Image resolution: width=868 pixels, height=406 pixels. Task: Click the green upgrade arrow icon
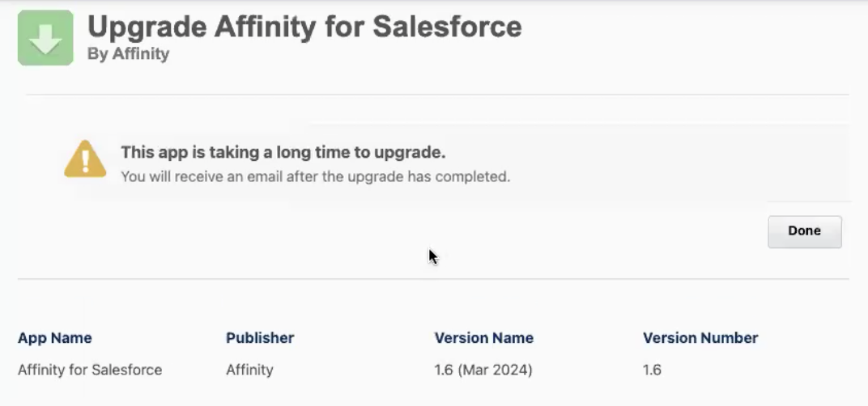click(45, 38)
